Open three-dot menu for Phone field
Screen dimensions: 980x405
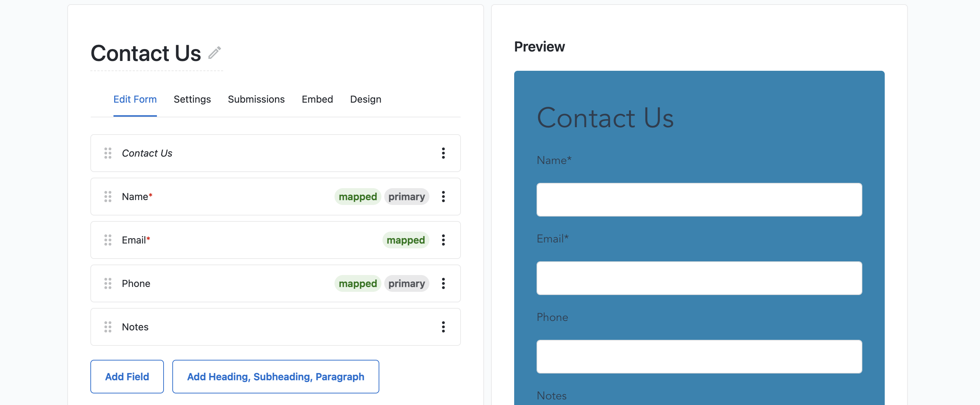pyautogui.click(x=443, y=283)
